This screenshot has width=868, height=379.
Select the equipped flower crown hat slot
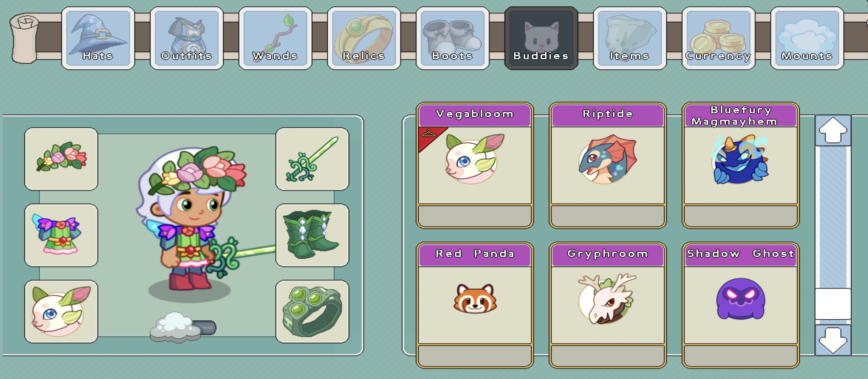point(61,159)
